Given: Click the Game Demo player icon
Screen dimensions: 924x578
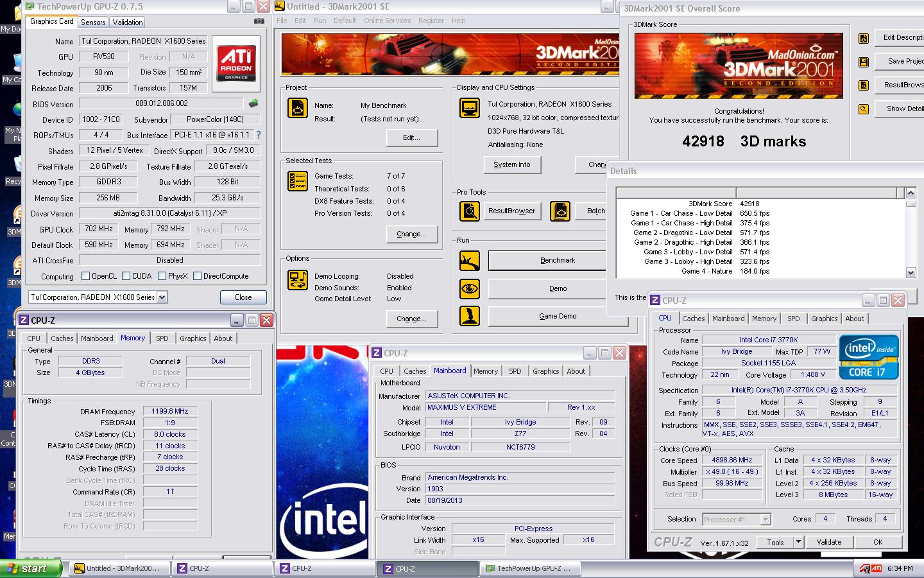Looking at the screenshot, I should pos(470,316).
